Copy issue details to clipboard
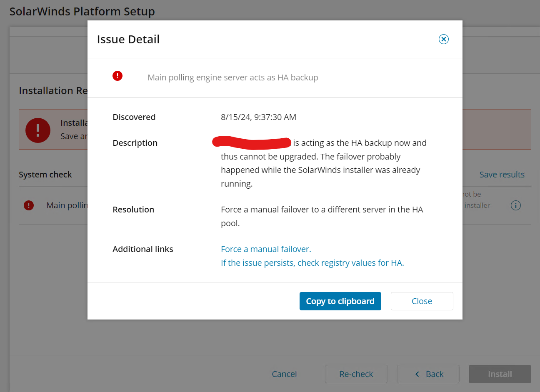Screen dimensions: 540x392 (x=340, y=301)
